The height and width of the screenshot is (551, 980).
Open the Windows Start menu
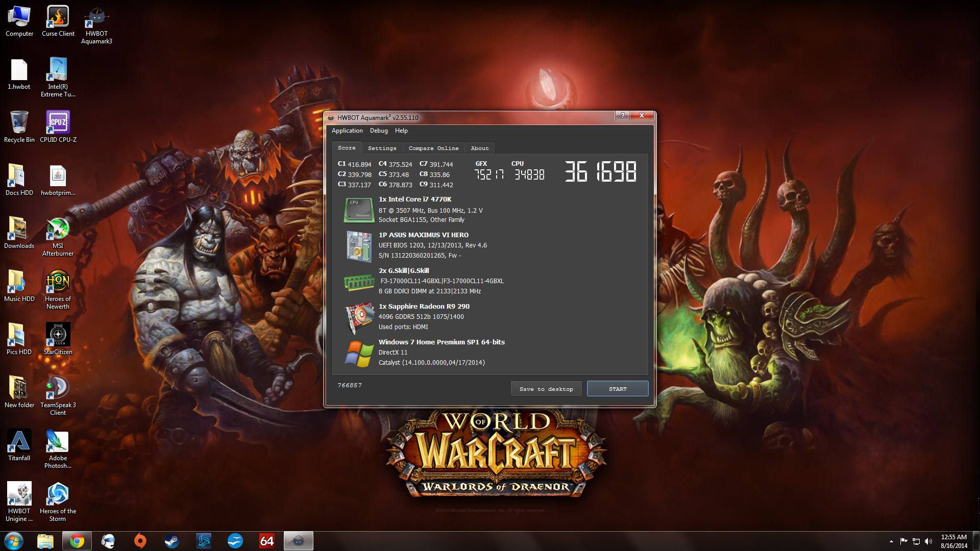point(14,541)
